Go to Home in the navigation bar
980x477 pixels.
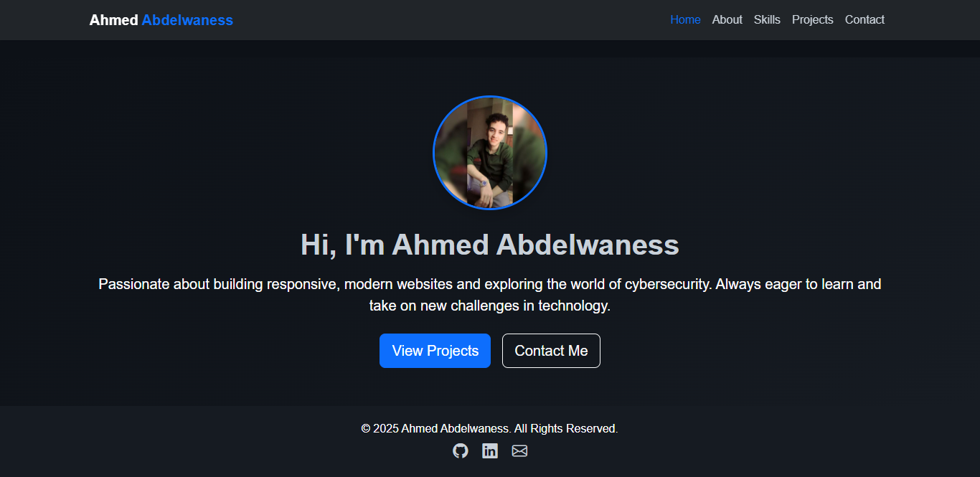685,20
